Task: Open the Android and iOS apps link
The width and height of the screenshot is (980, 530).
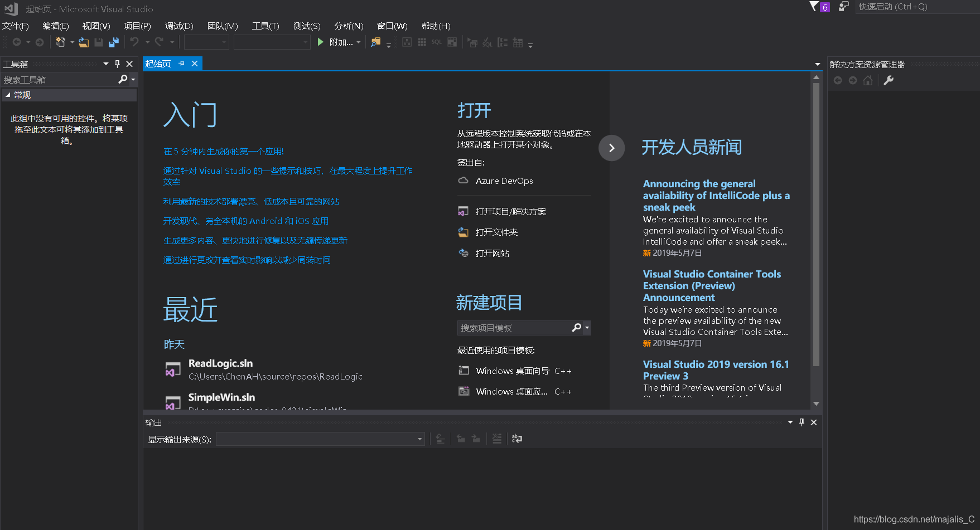Action: point(246,221)
